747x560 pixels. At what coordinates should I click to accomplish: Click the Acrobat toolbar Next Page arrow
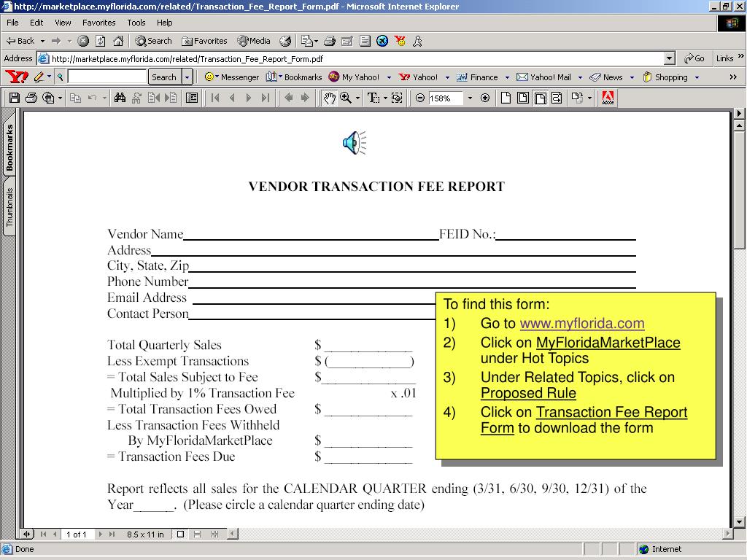coord(248,98)
